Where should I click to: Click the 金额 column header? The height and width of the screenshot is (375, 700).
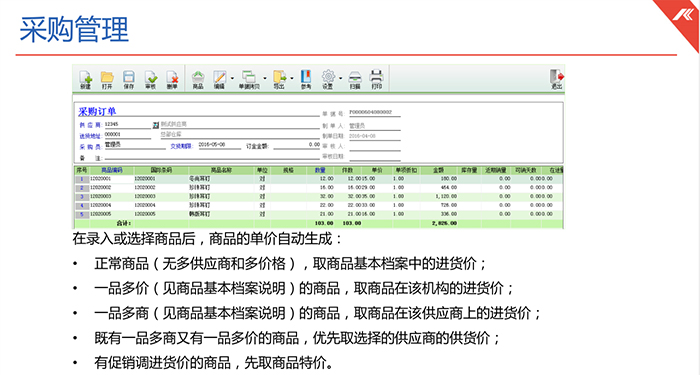pyautogui.click(x=438, y=170)
